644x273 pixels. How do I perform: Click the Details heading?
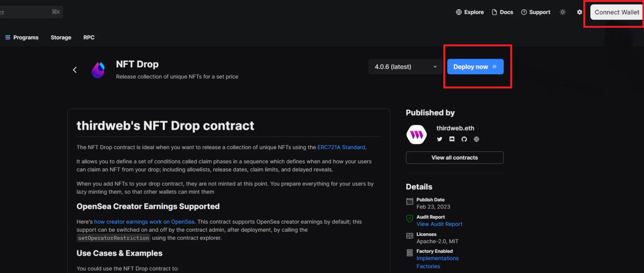(419, 187)
